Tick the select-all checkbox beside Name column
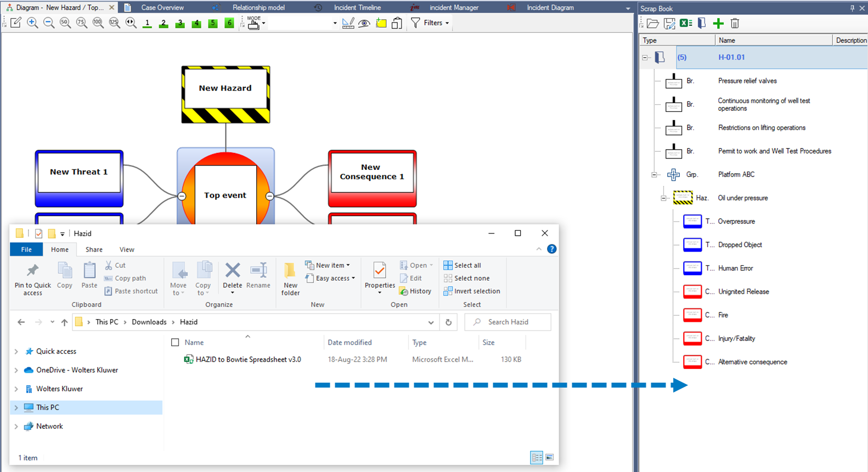 [x=175, y=343]
